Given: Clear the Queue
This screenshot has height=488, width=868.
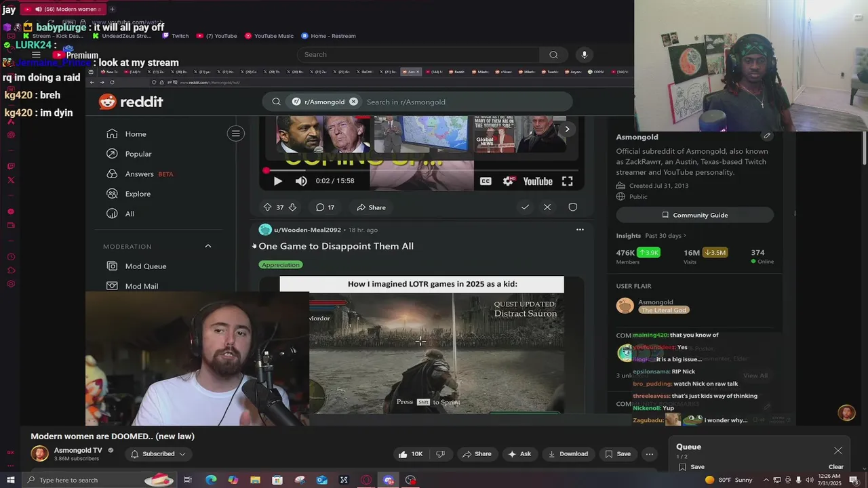Looking at the screenshot, I should coord(836,467).
